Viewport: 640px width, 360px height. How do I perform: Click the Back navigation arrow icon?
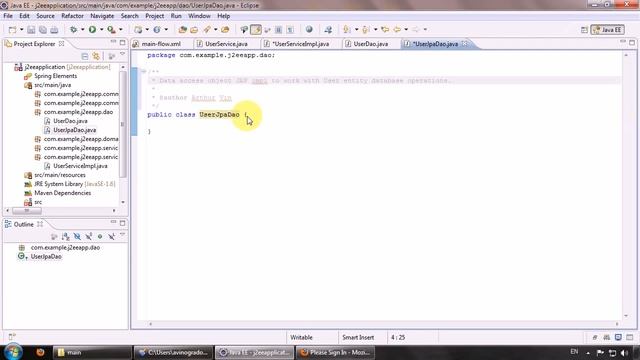click(x=397, y=29)
